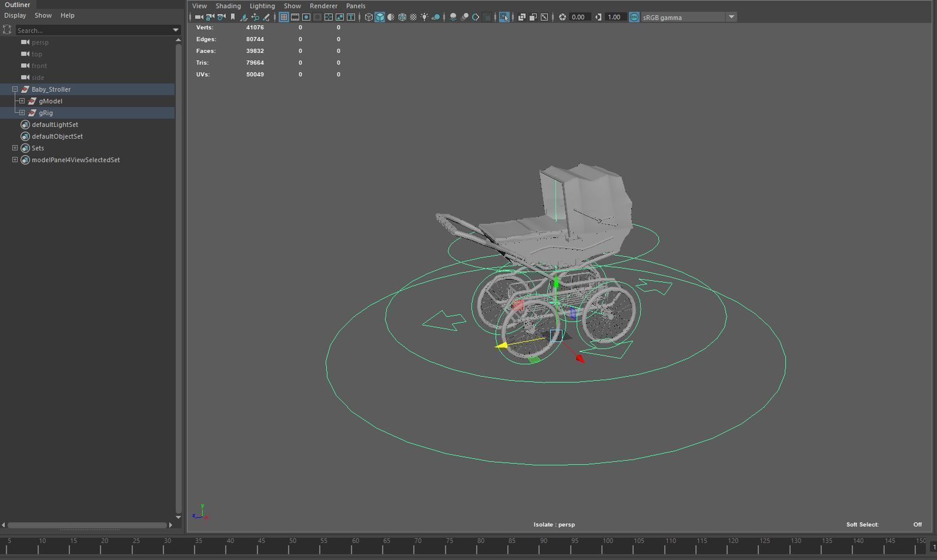Toggle Textured display mode
The width and height of the screenshot is (937, 560).
[413, 17]
